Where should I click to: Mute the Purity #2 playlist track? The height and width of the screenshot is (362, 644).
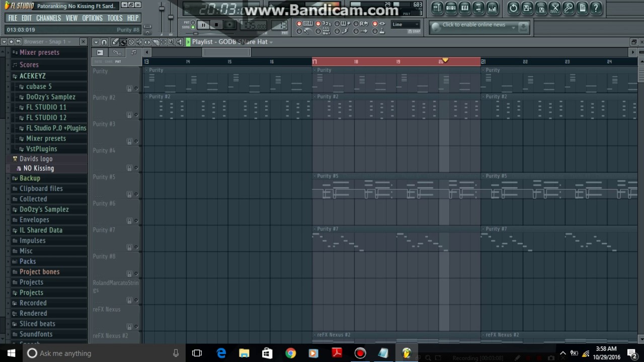tap(136, 115)
